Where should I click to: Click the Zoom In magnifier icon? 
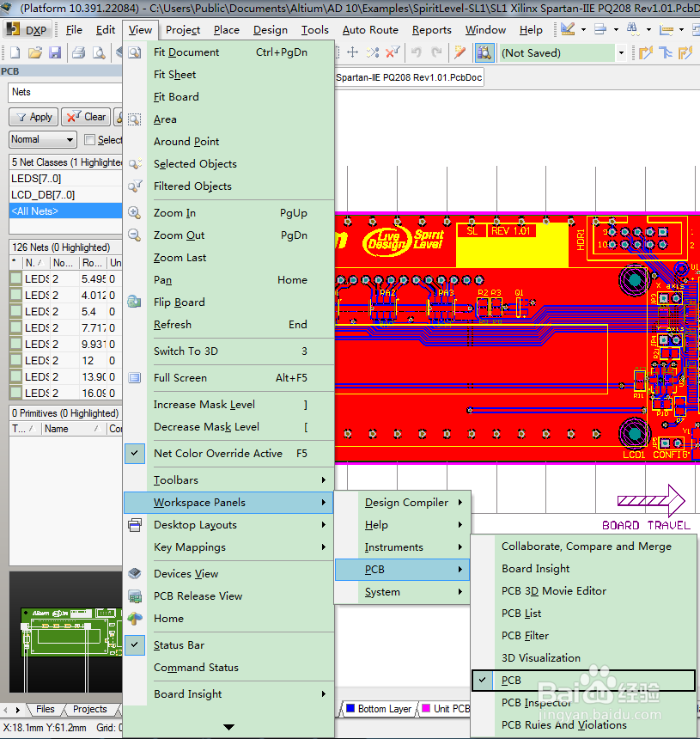(x=135, y=212)
